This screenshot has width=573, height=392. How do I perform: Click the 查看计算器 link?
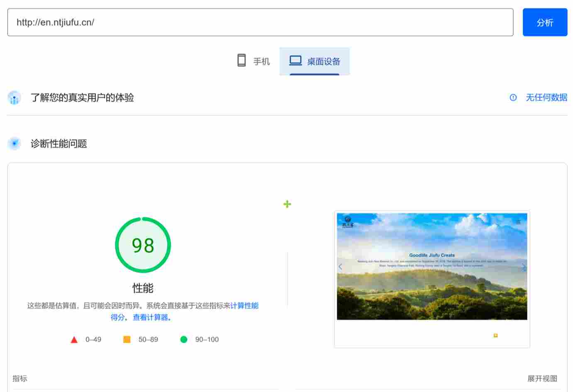click(151, 317)
